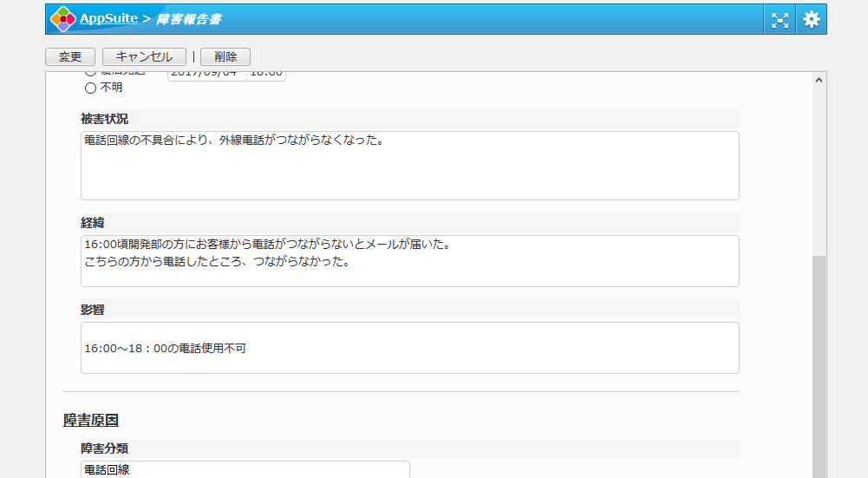Open the settings gear icon
The image size is (868, 478).
tap(811, 20)
